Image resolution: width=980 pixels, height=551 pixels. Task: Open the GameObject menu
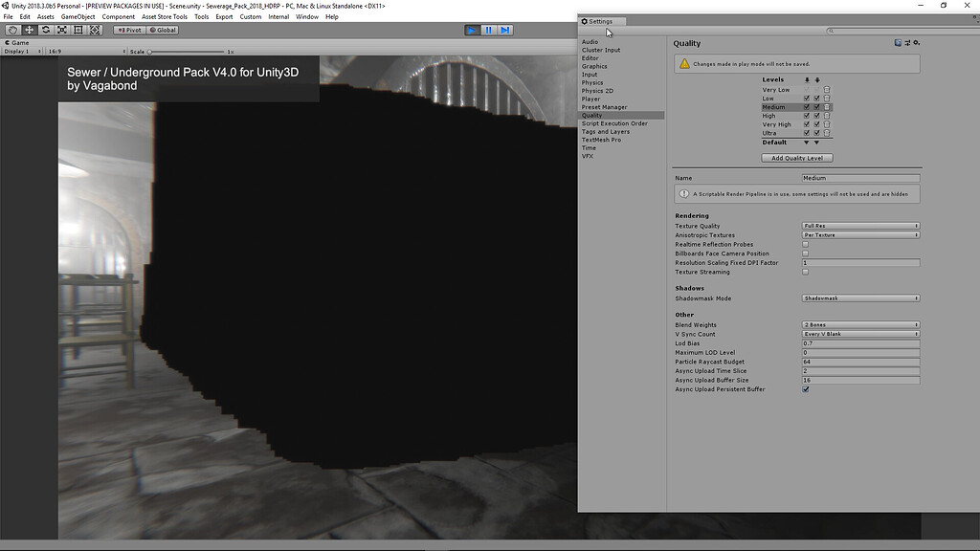(x=78, y=16)
